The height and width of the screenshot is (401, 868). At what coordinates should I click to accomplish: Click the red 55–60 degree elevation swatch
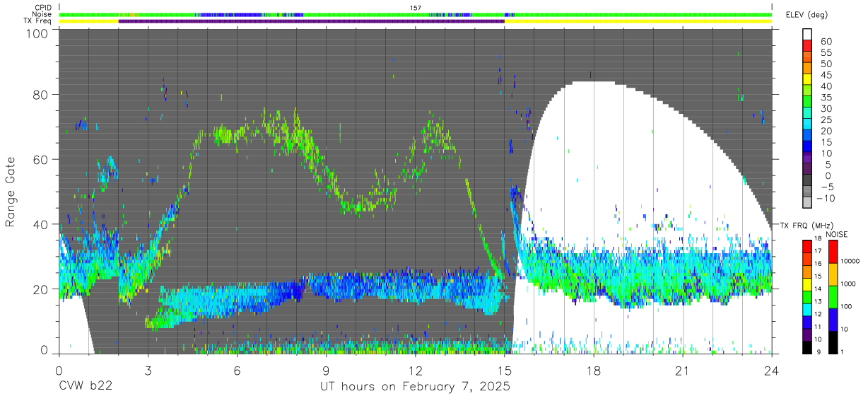pyautogui.click(x=807, y=47)
